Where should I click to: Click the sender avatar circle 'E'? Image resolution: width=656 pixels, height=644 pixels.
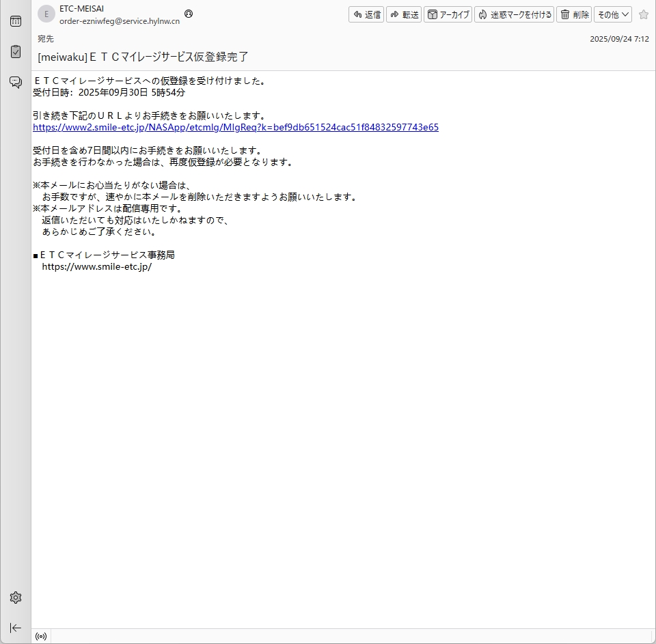pos(46,14)
